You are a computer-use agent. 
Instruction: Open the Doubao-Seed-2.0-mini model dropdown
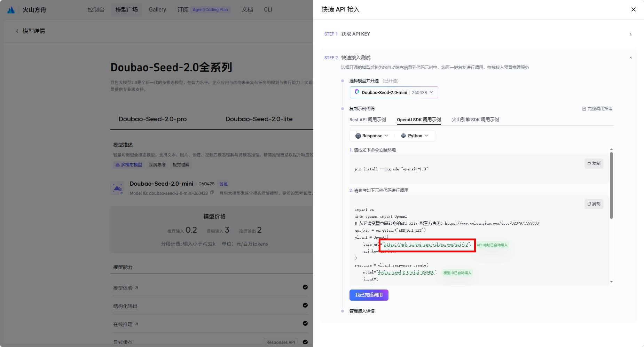394,92
